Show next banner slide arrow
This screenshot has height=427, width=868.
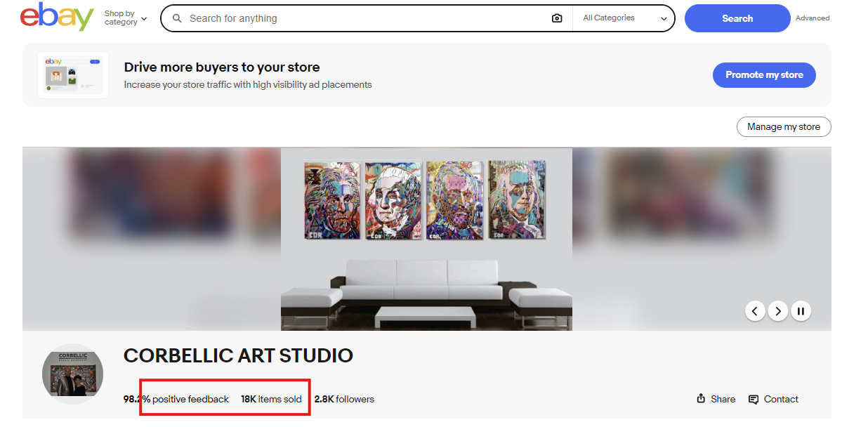click(x=777, y=310)
